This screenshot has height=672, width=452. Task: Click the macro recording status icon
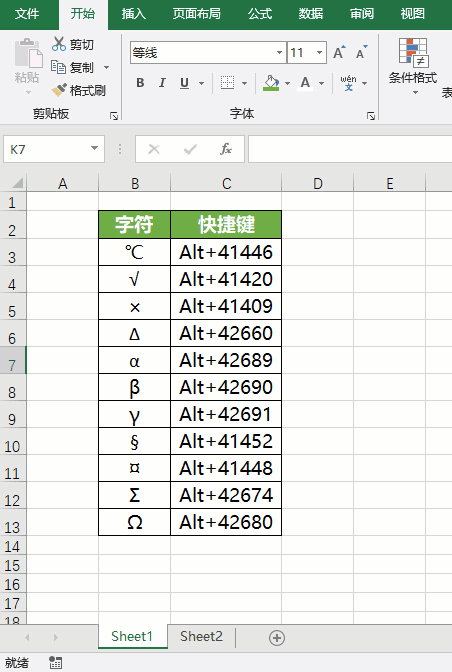tap(55, 662)
